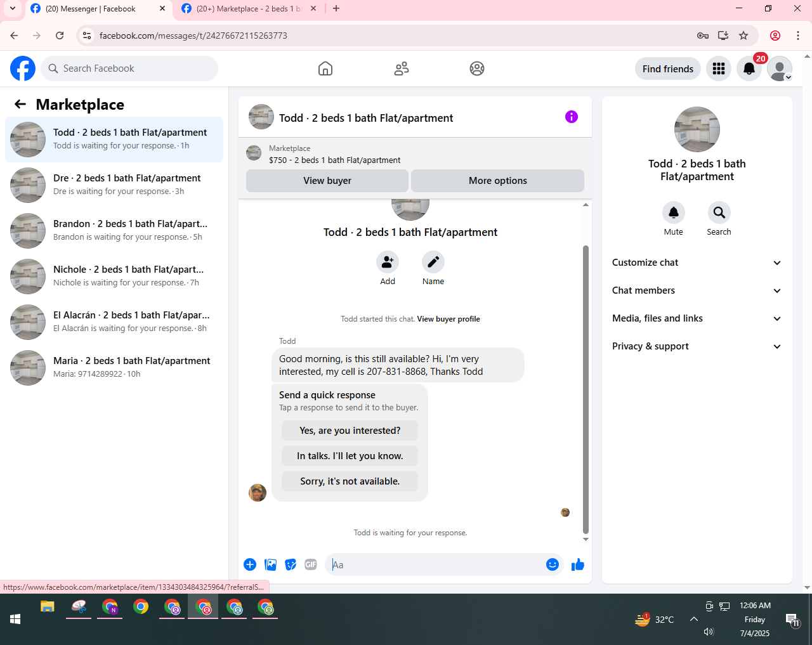This screenshot has height=645, width=812.
Task: Send quick reply 'Sorry, it's not available.'
Action: (350, 481)
